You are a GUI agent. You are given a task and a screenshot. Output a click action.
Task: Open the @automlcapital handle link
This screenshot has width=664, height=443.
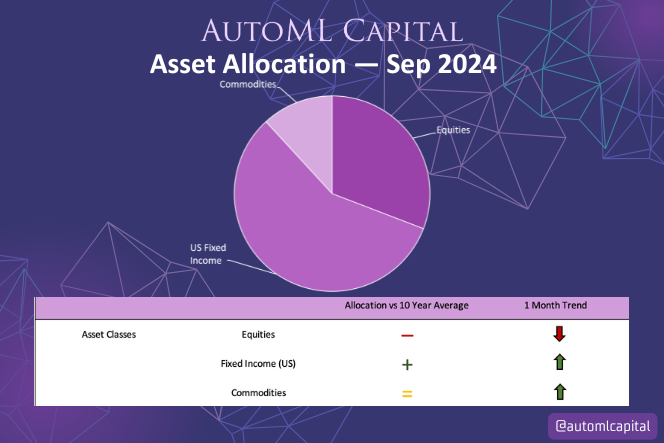[601, 425]
